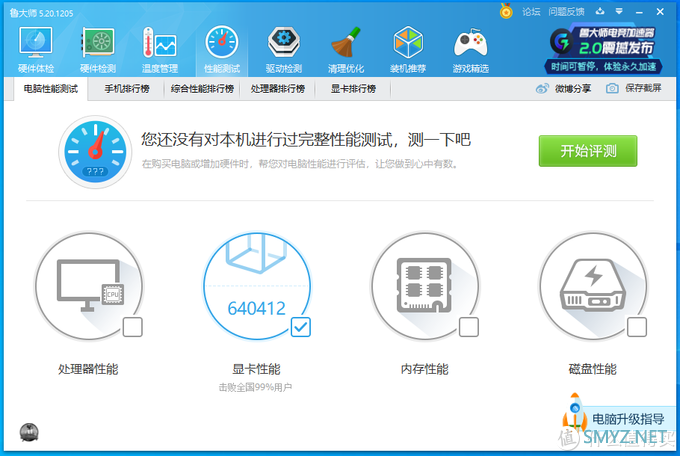
Task: Click 显卡性能 label text
Action: click(x=256, y=369)
